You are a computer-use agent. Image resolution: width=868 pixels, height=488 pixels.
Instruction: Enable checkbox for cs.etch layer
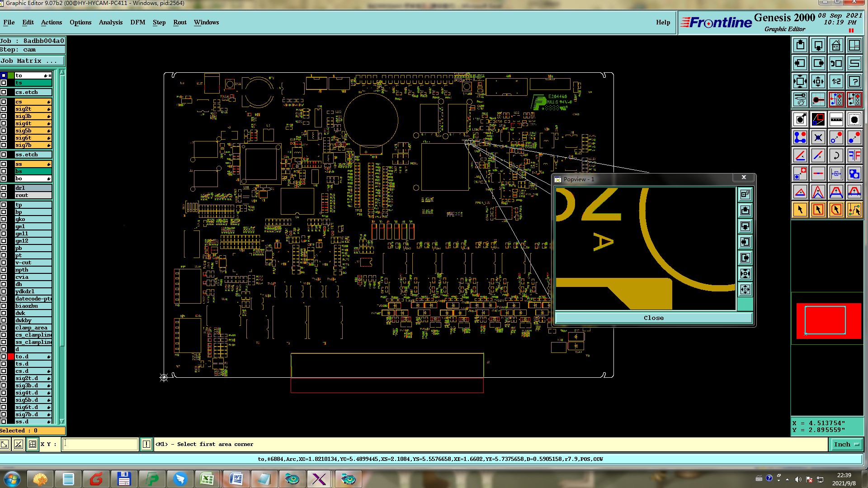[4, 92]
